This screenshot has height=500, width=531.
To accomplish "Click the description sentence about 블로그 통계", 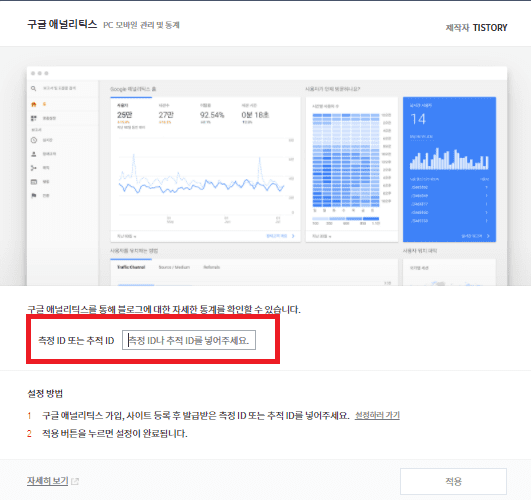I will pos(164,309).
